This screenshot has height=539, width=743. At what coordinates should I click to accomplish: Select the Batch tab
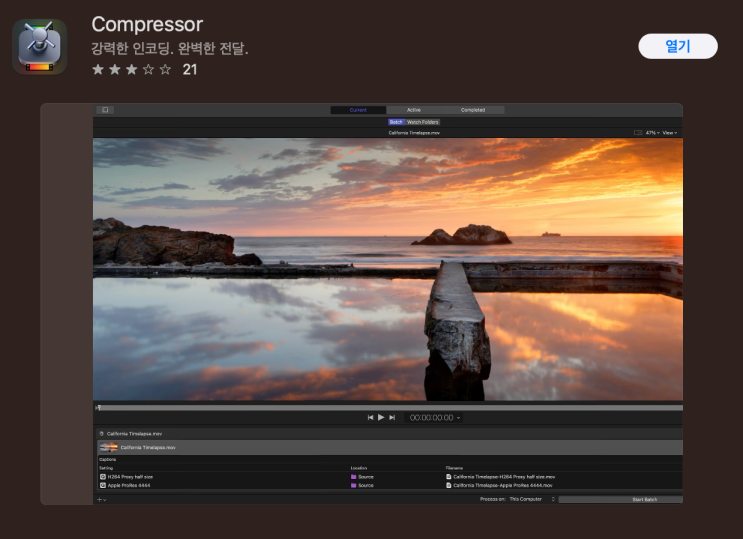click(396, 122)
